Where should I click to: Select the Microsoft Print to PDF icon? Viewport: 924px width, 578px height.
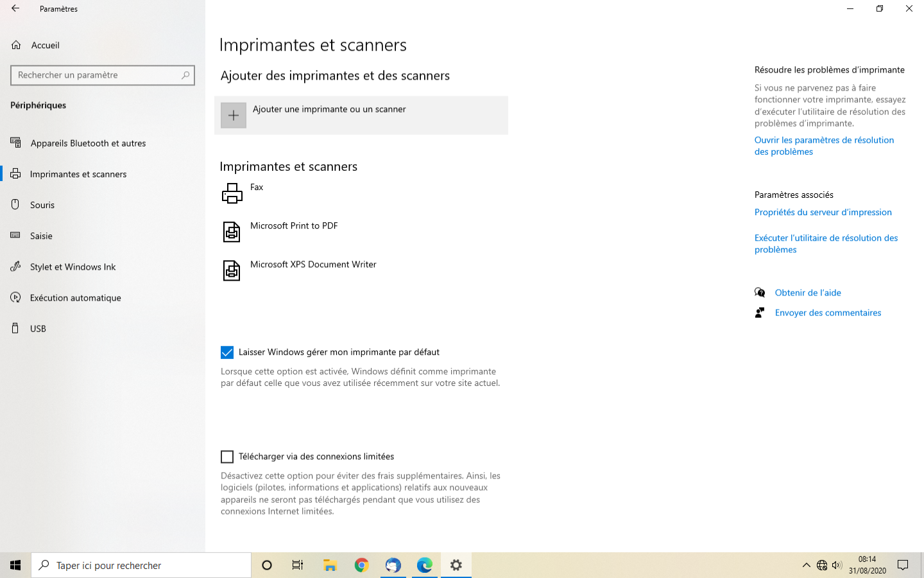click(x=232, y=232)
